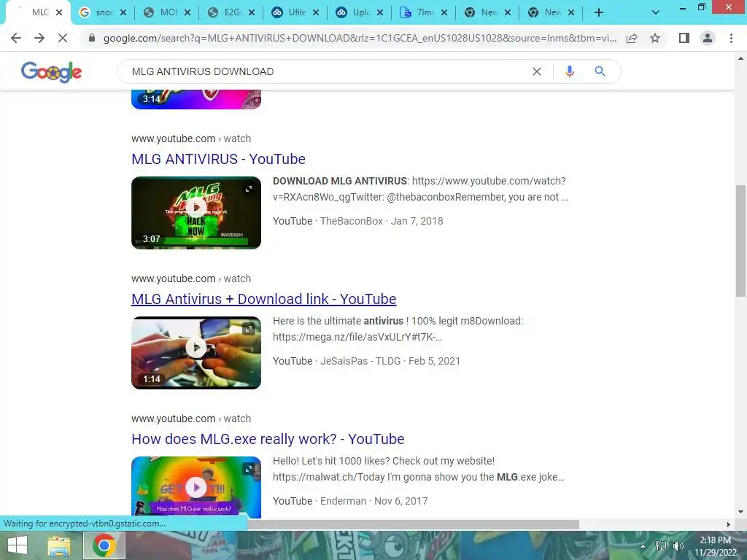Close the 7lm tab
This screenshot has width=747, height=560.
[x=444, y=13]
